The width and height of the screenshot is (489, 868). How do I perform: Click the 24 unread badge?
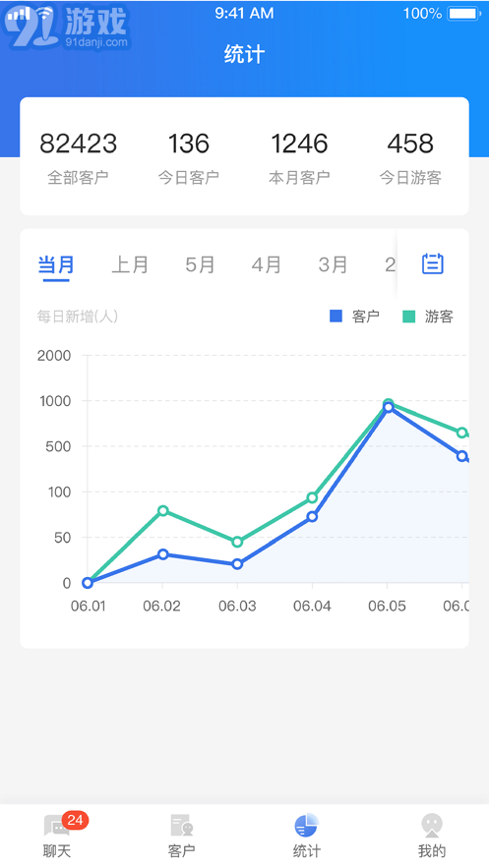coord(76,820)
